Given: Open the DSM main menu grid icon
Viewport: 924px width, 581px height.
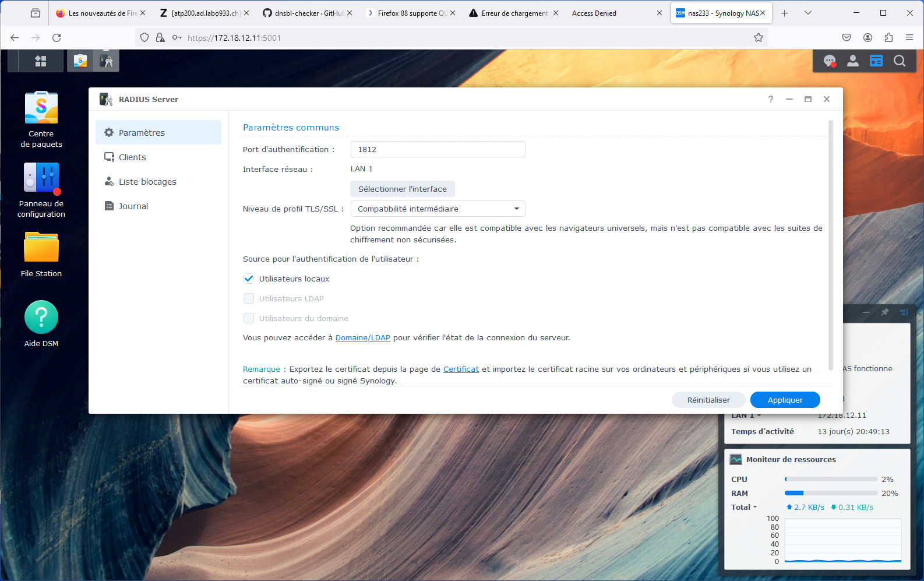Looking at the screenshot, I should 41,61.
